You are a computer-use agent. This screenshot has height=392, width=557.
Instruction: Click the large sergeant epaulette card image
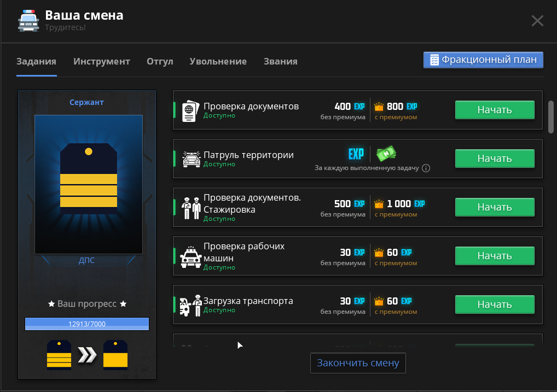pyautogui.click(x=89, y=184)
